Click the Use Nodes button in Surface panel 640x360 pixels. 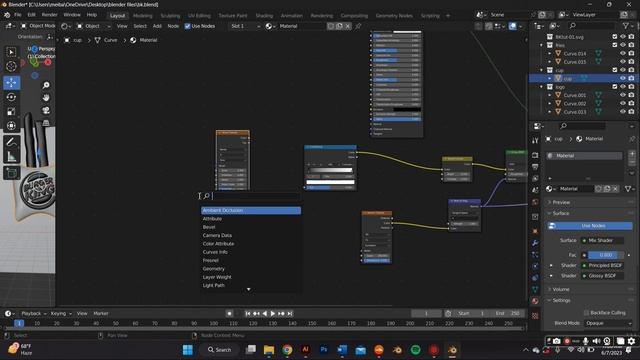(590, 226)
